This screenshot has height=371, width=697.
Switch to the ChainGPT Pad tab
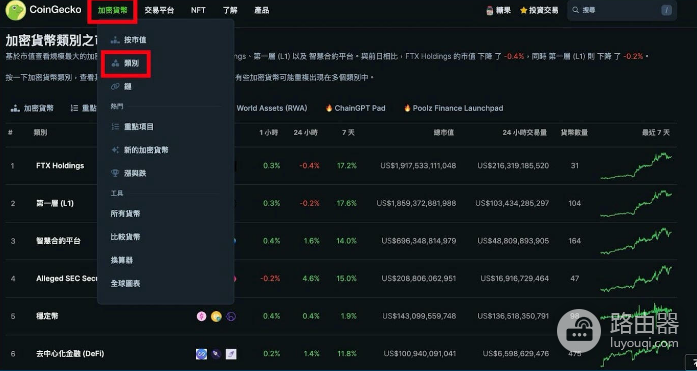coord(355,108)
